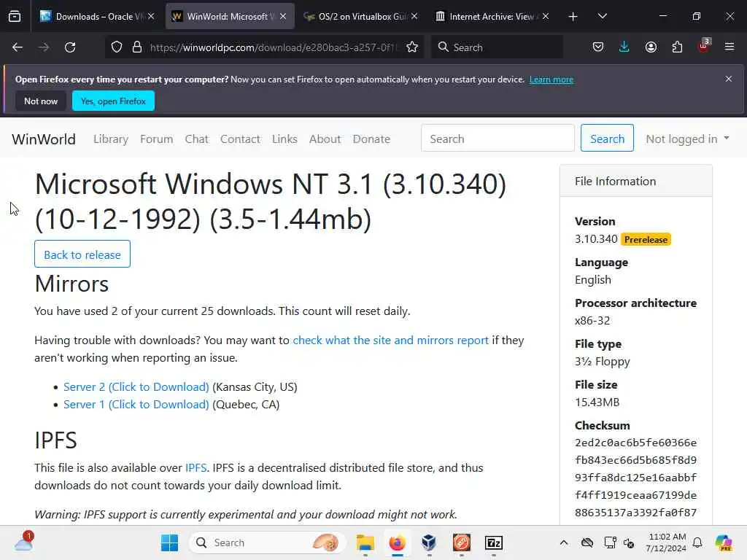This screenshot has width=747, height=560.
Task: Follow the Learn more link
Action: pyautogui.click(x=551, y=79)
